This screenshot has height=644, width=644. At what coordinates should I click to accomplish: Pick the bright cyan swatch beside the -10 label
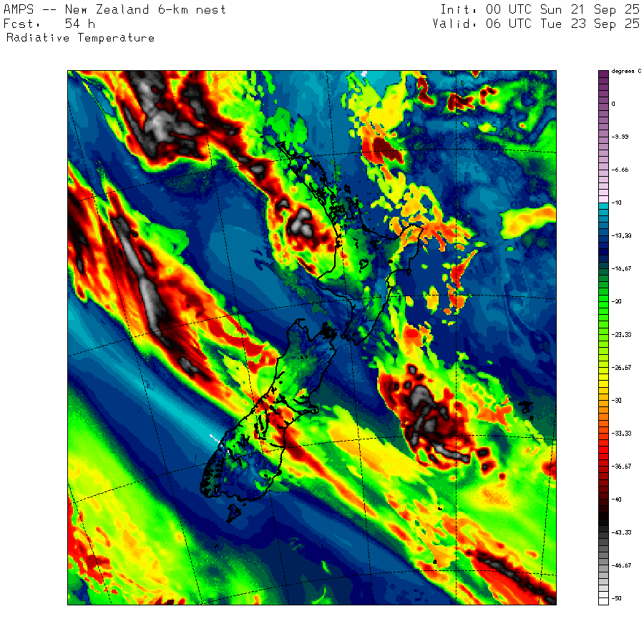(603, 206)
